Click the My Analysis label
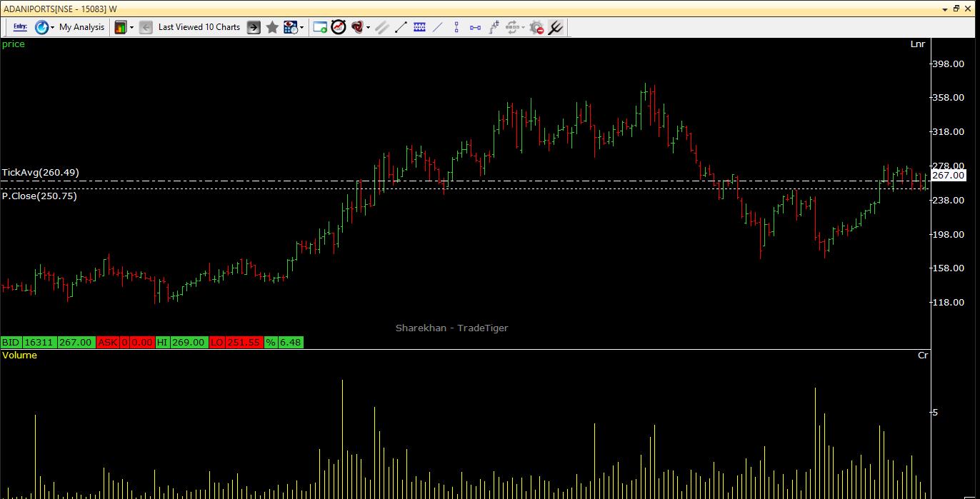 click(81, 27)
